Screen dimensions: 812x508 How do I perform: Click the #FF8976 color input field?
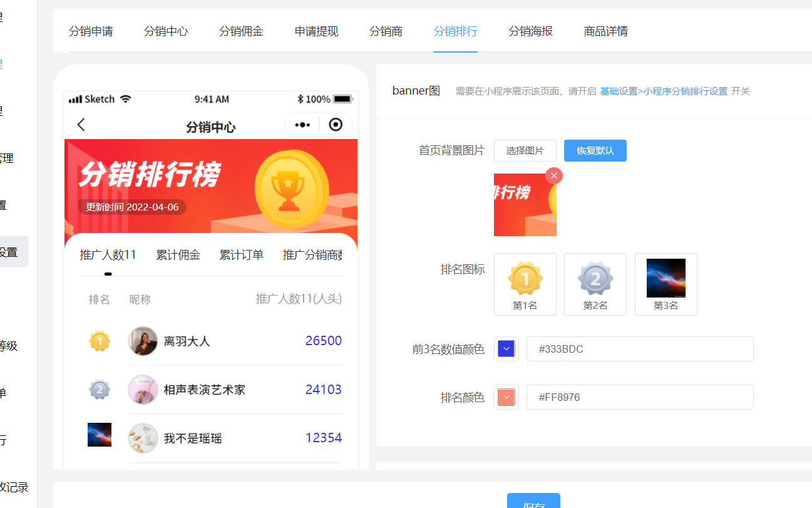pos(640,397)
